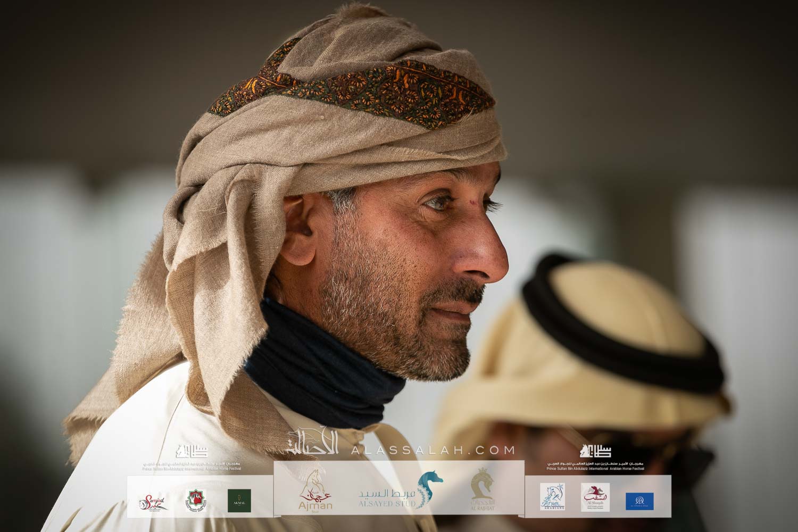This screenshot has height=532, width=798.
Task: Click the green Akmal logo
Action: [239, 501]
